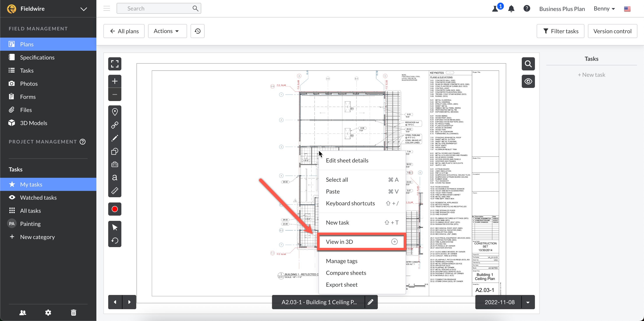This screenshot has height=321, width=644.
Task: Go back to All plans
Action: [124, 31]
